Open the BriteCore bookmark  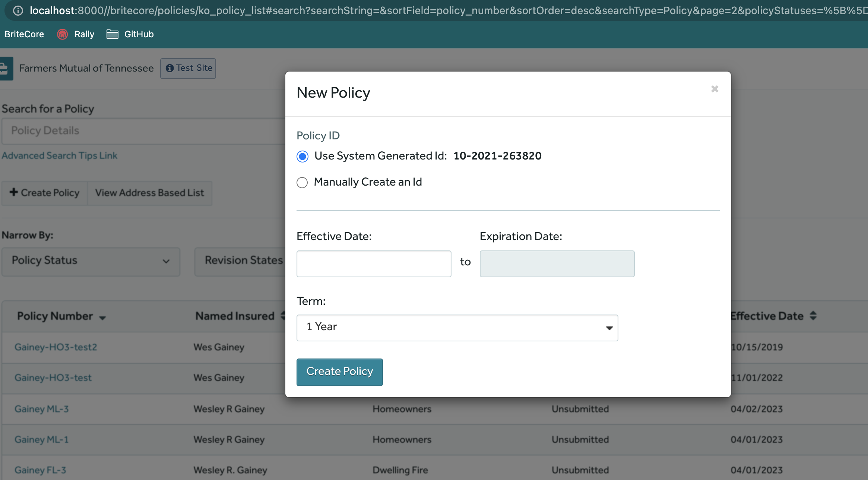click(24, 34)
